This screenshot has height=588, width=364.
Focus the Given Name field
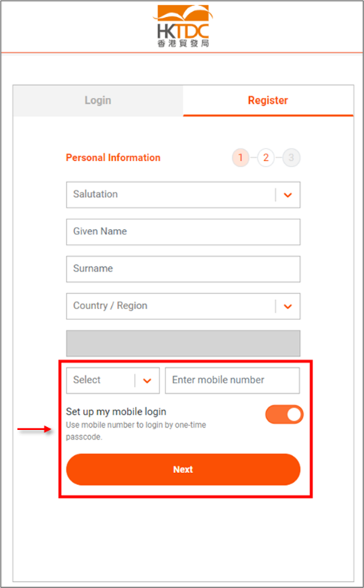click(183, 232)
